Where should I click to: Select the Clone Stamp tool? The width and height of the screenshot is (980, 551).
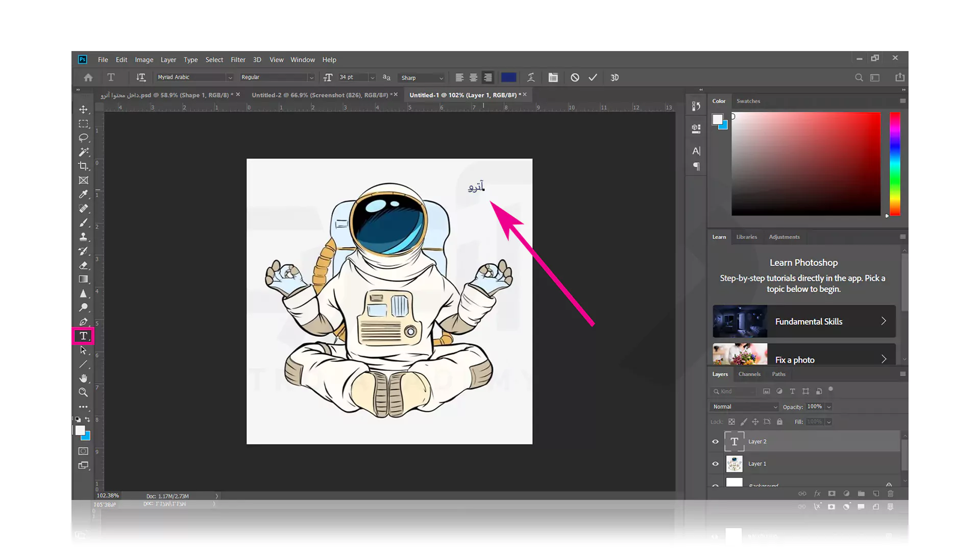[x=83, y=237]
